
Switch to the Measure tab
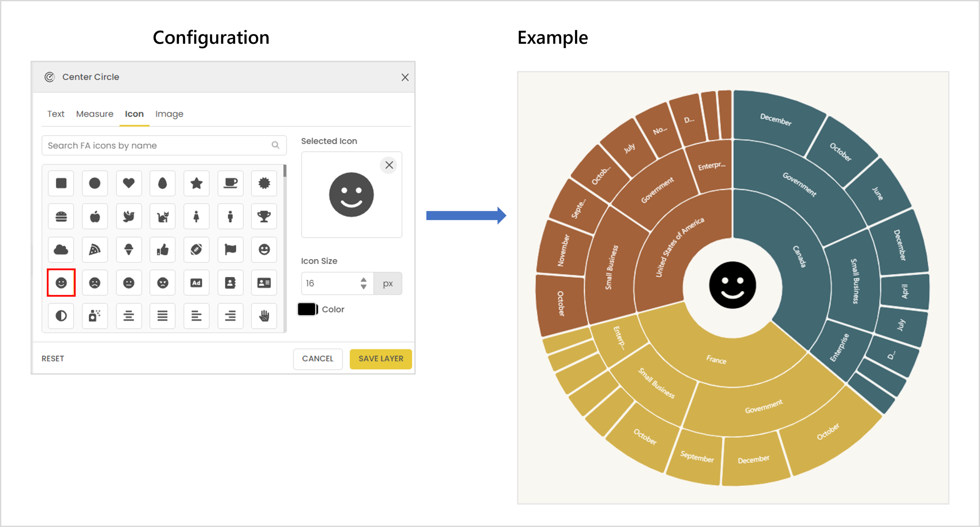click(x=94, y=114)
